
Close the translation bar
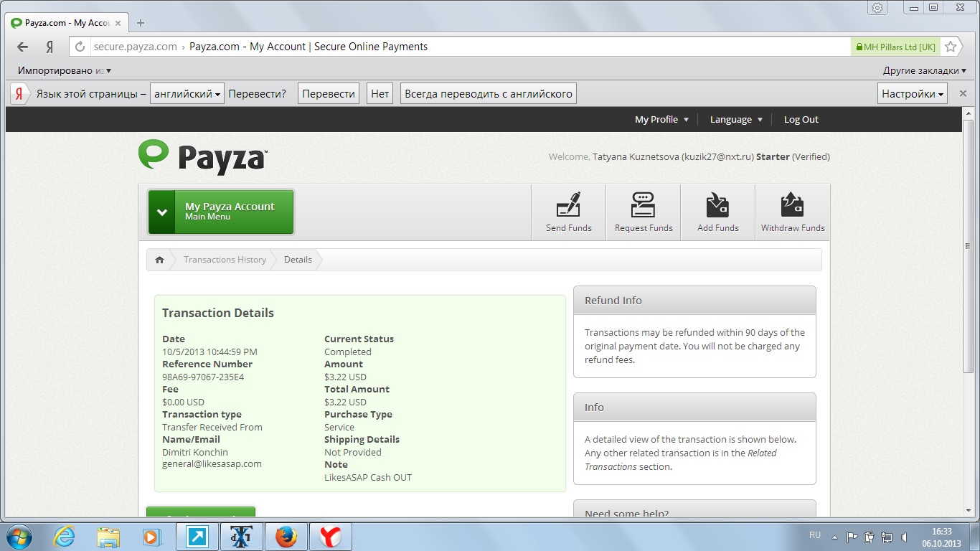click(963, 94)
